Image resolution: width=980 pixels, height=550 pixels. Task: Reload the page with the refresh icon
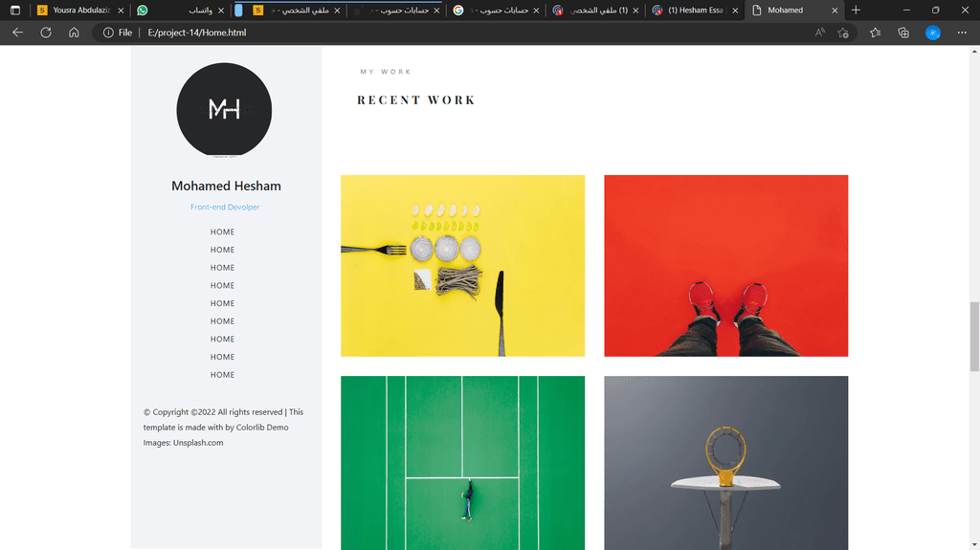46,33
